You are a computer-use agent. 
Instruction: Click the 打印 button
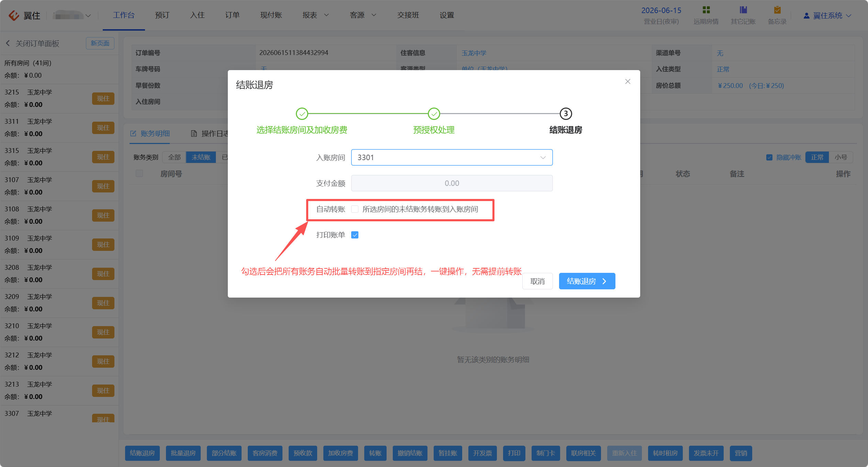point(514,453)
